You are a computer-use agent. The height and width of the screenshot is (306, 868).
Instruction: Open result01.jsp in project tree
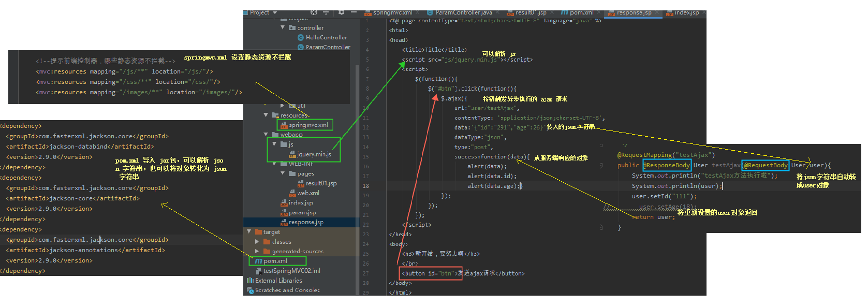[321, 183]
